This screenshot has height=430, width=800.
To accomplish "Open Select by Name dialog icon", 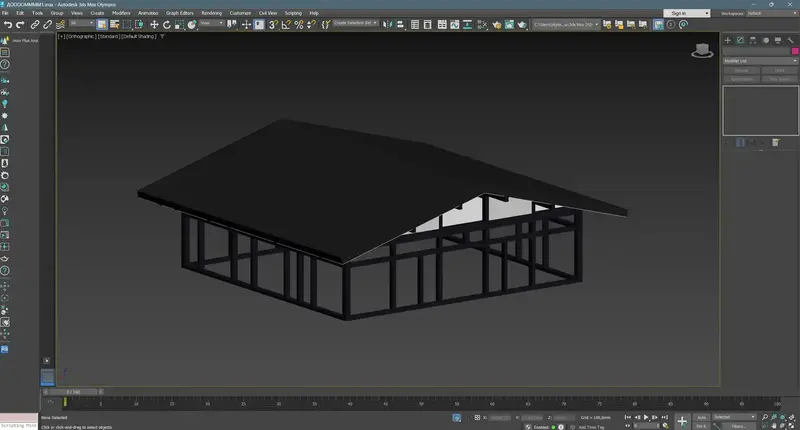I will tap(114, 24).
